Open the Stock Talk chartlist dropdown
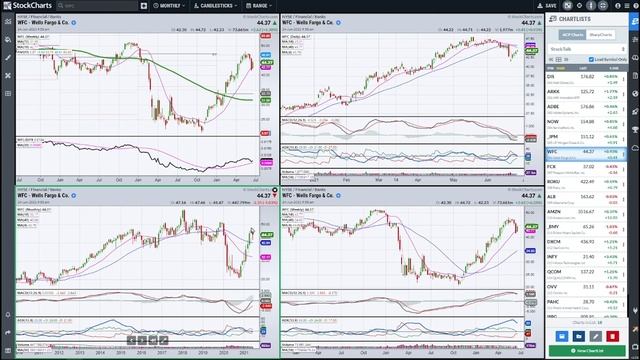This screenshot has height=360, width=640. point(587,49)
